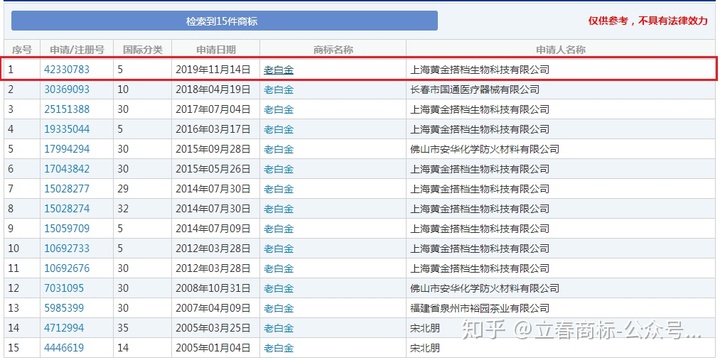Click the 商标名称 column header
The width and height of the screenshot is (720, 360).
333,50
